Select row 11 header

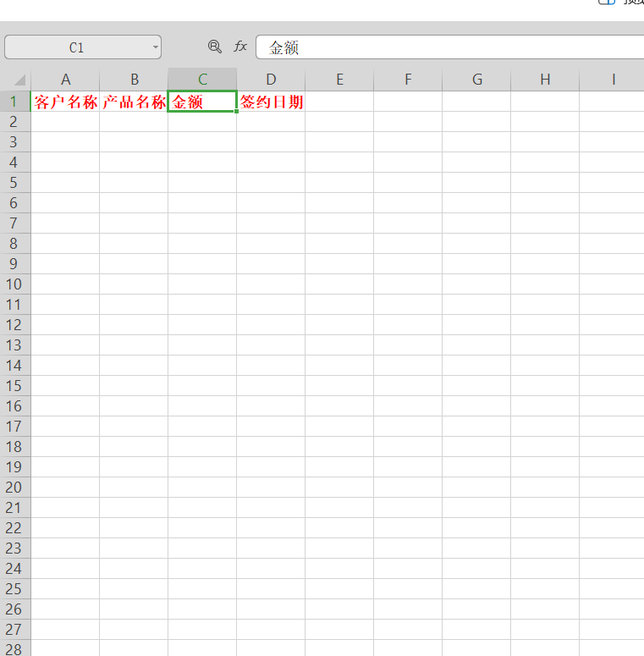coord(15,305)
